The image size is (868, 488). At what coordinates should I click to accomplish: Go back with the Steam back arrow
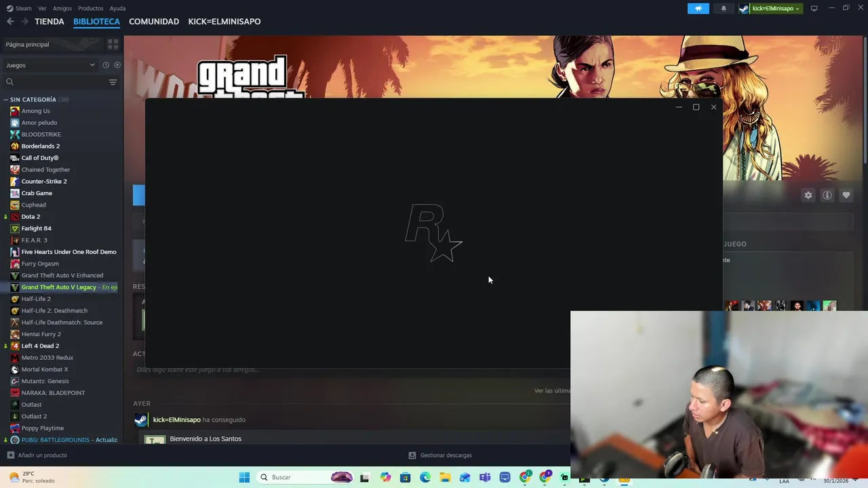10,22
